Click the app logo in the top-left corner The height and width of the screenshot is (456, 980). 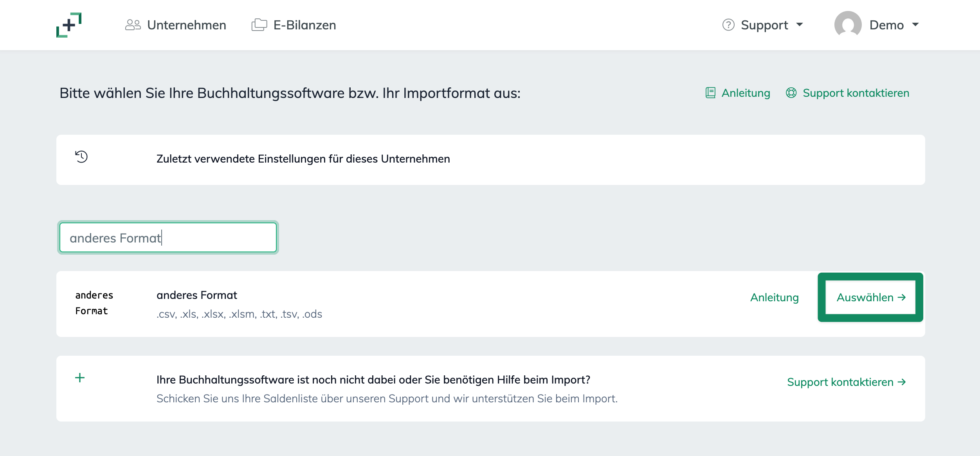(x=70, y=25)
